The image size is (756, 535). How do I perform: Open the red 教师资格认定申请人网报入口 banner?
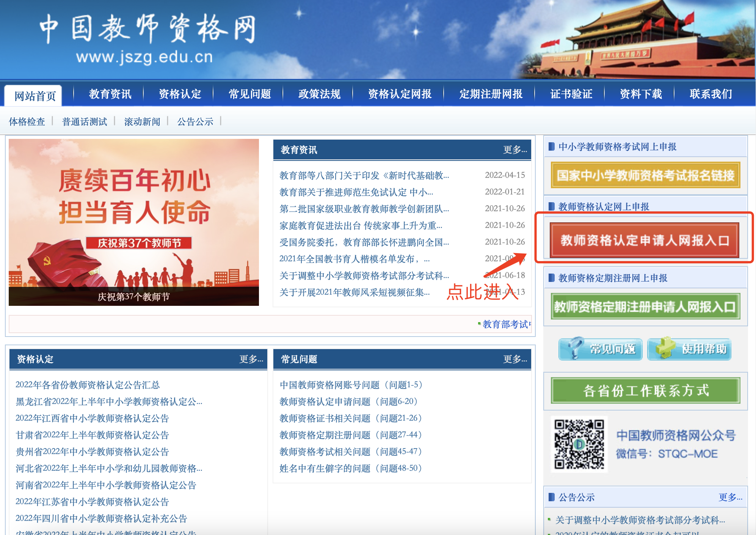(x=644, y=240)
